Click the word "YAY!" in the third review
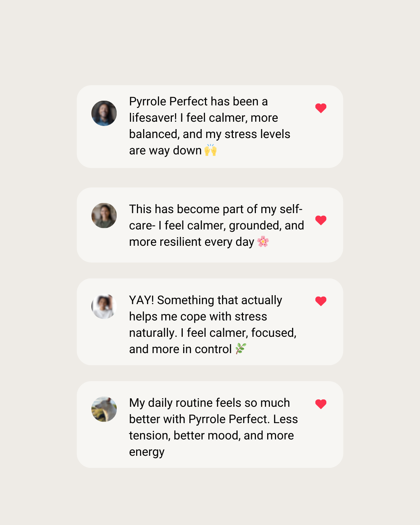Image resolution: width=420 pixels, height=525 pixels. point(142,300)
